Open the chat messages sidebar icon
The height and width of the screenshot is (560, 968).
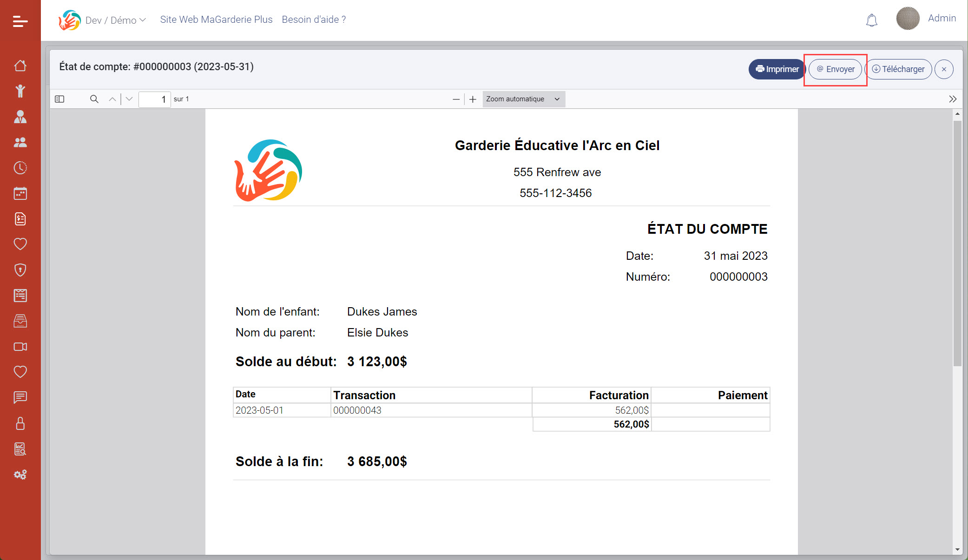coord(20,397)
